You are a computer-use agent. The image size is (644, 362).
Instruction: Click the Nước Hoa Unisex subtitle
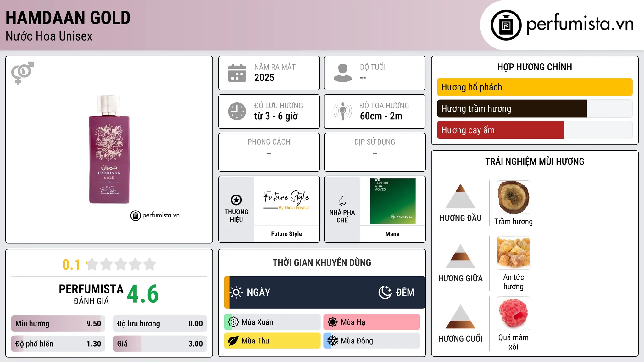[x=49, y=36]
